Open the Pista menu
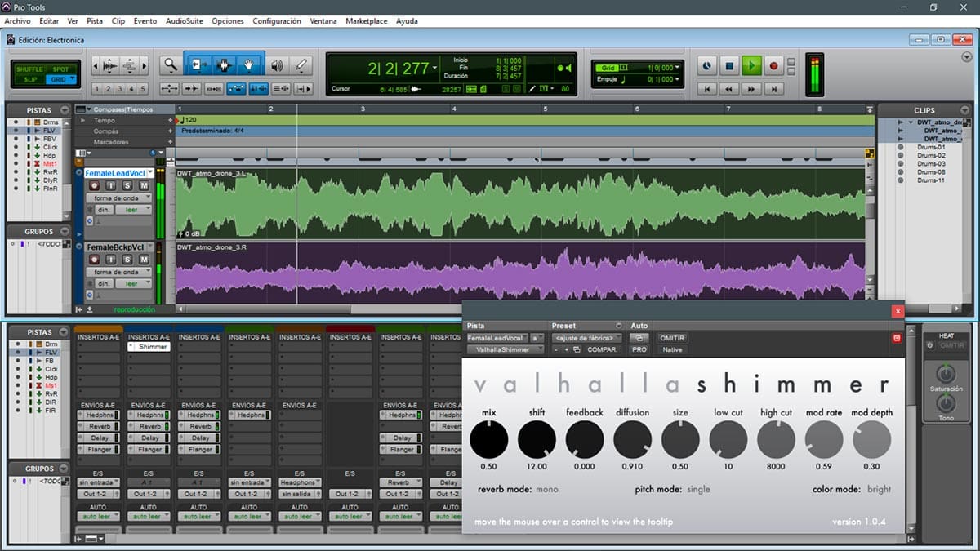This screenshot has width=980, height=551. pos(95,21)
